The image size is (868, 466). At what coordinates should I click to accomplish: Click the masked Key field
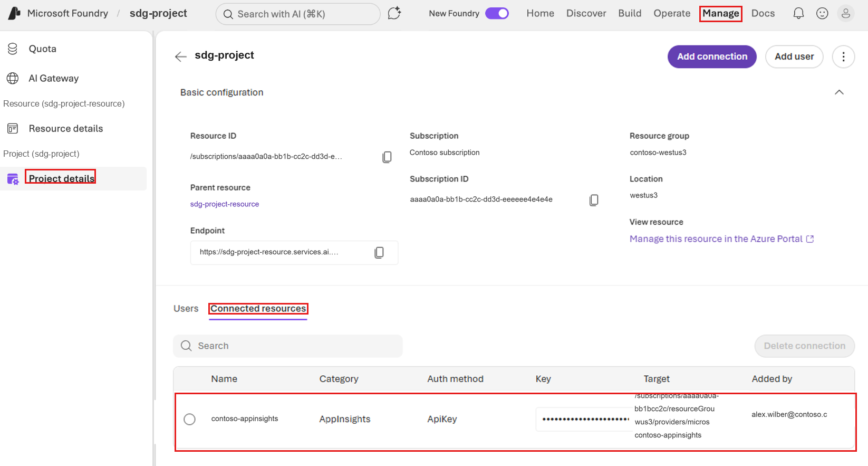pyautogui.click(x=584, y=419)
